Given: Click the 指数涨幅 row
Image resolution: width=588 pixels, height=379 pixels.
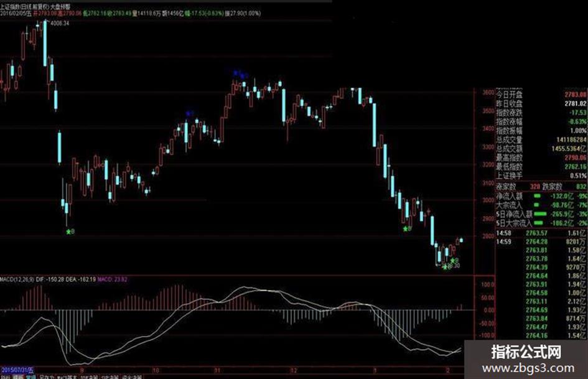Looking at the screenshot, I should [x=541, y=121].
